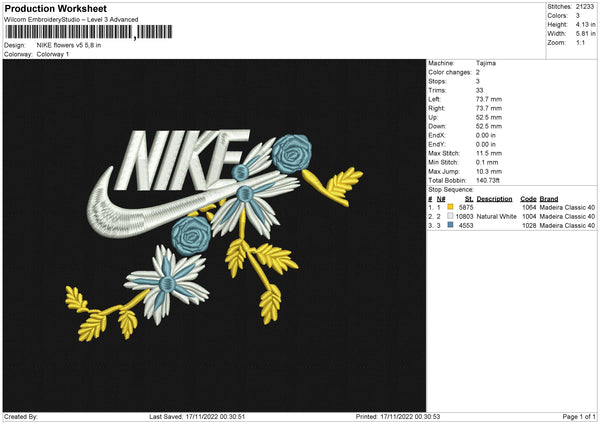Select the Up value 52.5 mm
Image resolution: width=600 pixels, height=424 pixels.
pyautogui.click(x=489, y=117)
